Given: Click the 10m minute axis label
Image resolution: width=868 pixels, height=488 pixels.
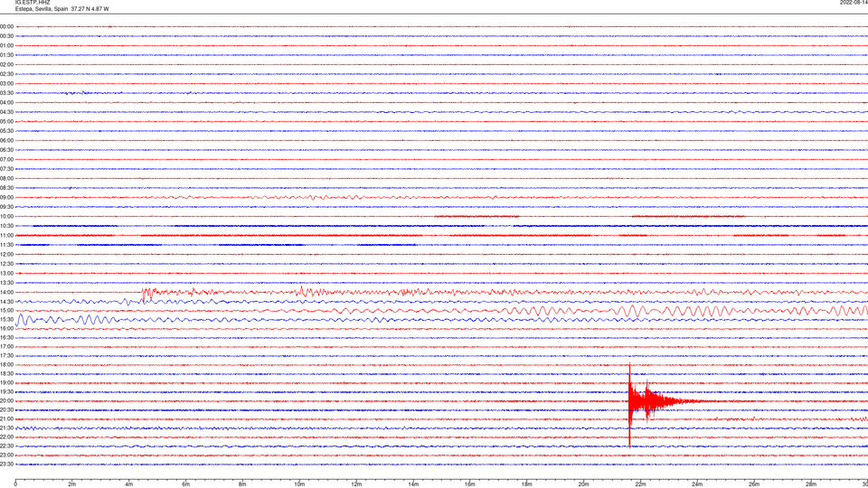Looking at the screenshot, I should click(x=299, y=484).
